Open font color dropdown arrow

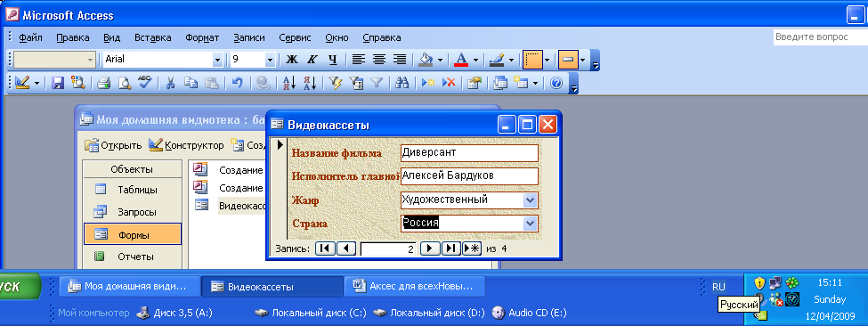point(475,60)
